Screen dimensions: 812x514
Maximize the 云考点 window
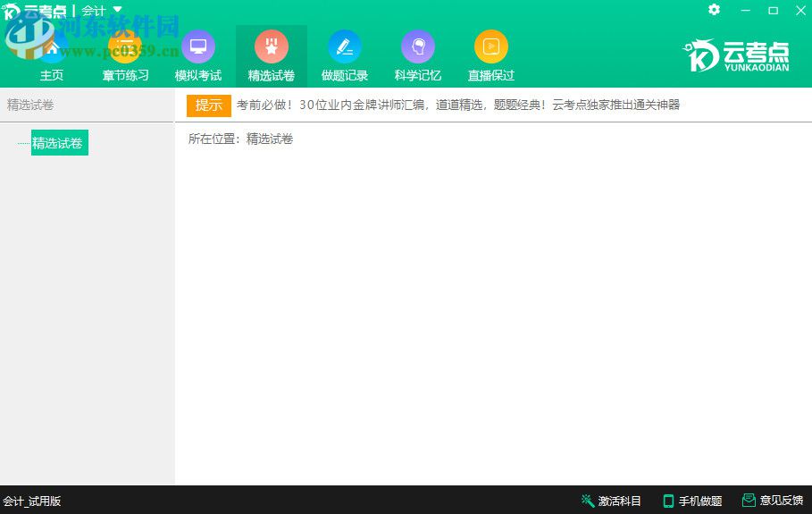[x=774, y=10]
